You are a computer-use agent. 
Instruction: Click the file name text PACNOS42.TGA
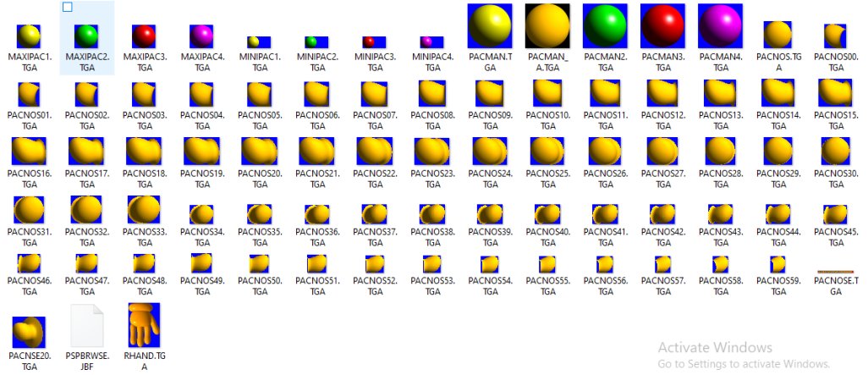point(663,237)
